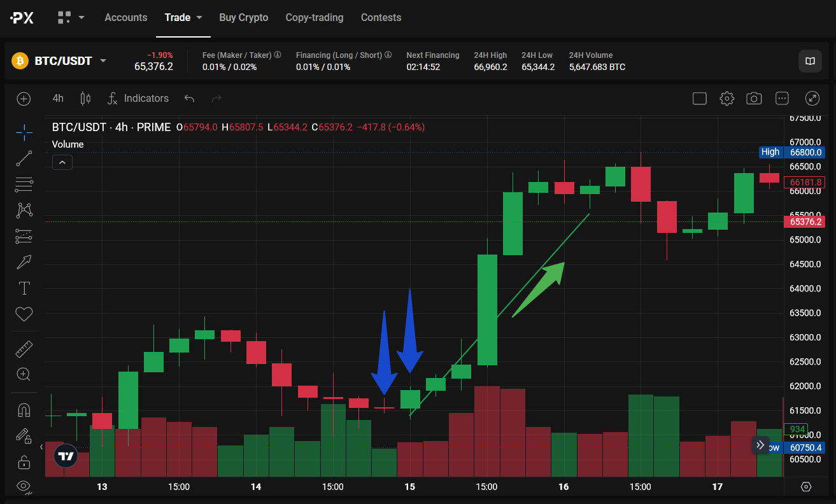Viewport: 836px width, 504px height.
Task: Open the Contests page
Action: (x=381, y=17)
